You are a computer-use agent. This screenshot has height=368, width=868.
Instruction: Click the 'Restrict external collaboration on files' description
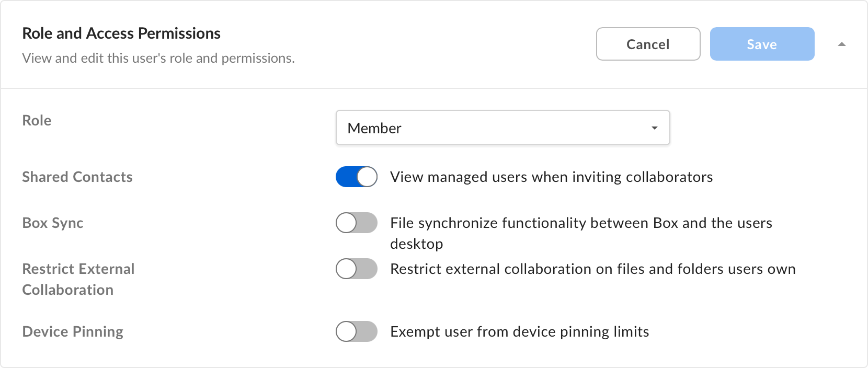point(593,269)
